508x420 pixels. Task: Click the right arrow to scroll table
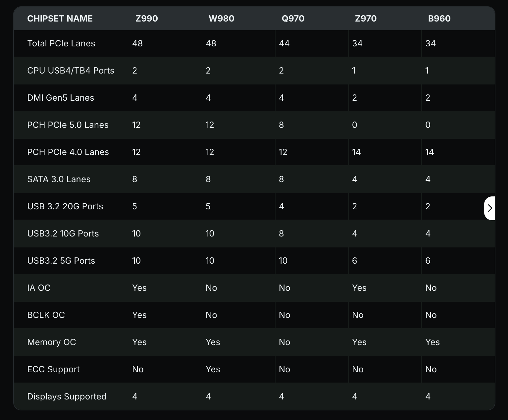tap(490, 208)
